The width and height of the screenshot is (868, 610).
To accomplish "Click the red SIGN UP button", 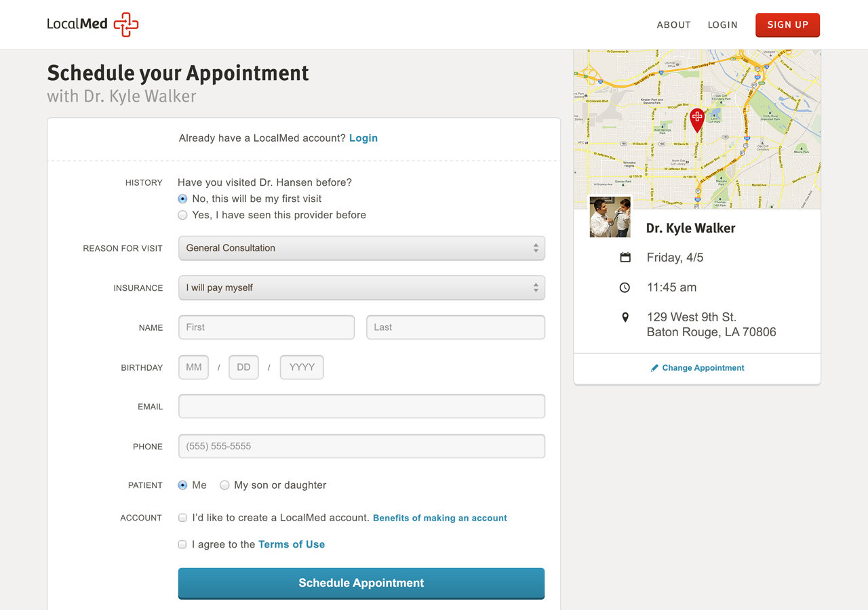I will [x=787, y=25].
